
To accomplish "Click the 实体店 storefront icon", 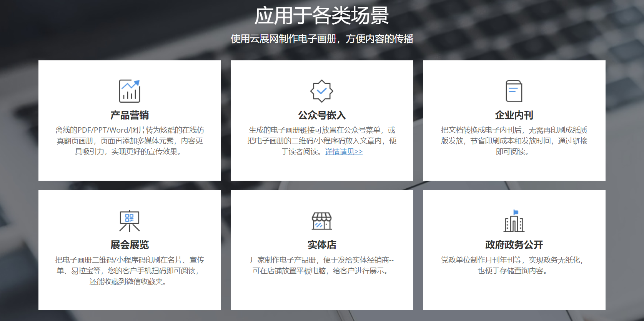I will pos(322,221).
